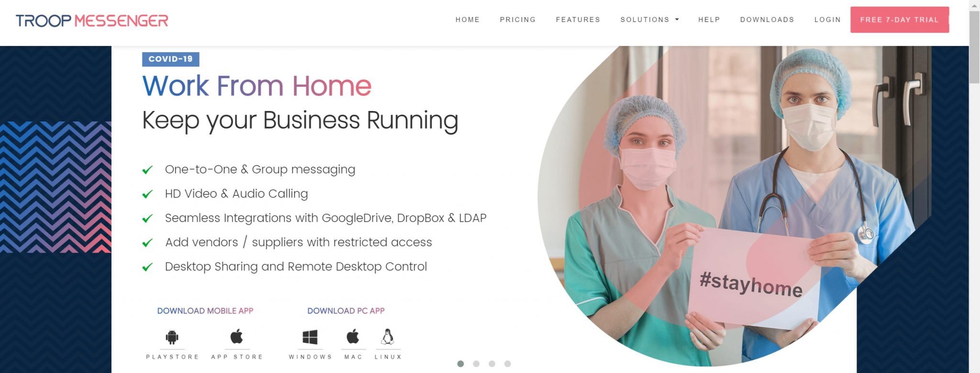This screenshot has height=373, width=980.
Task: Go to Troop Messenger logo homepage
Action: [92, 21]
